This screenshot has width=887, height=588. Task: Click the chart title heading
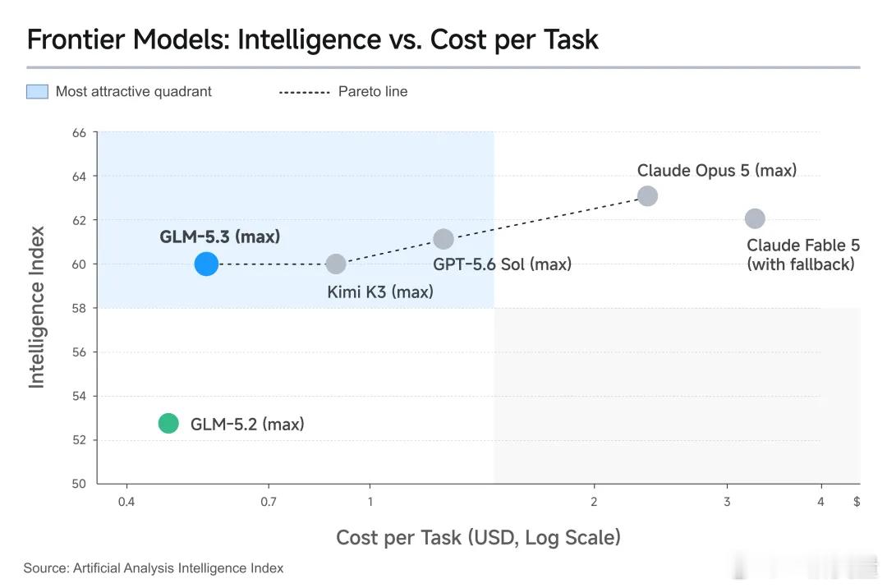[x=312, y=39]
